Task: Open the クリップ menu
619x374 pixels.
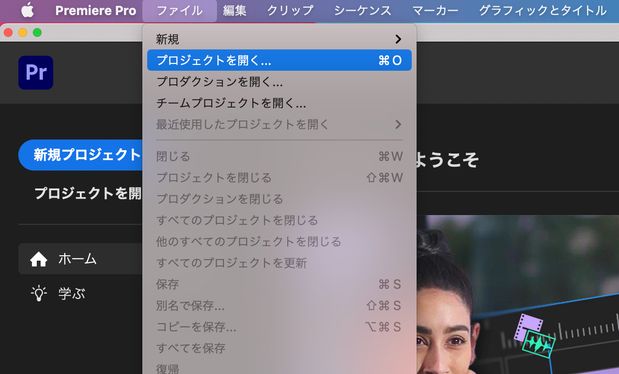Action: [290, 11]
